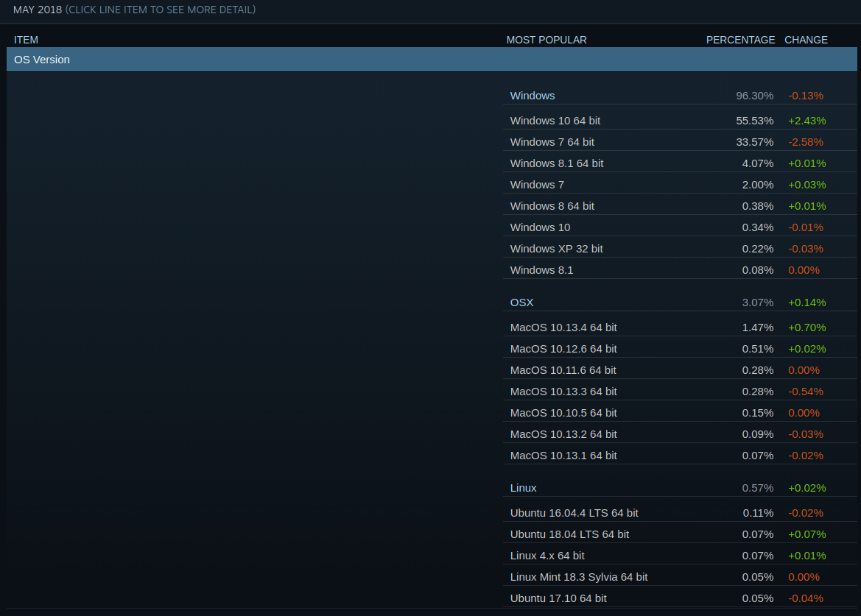Select the Windows 10 64 bit row
The height and width of the screenshot is (616, 861).
[680, 121]
